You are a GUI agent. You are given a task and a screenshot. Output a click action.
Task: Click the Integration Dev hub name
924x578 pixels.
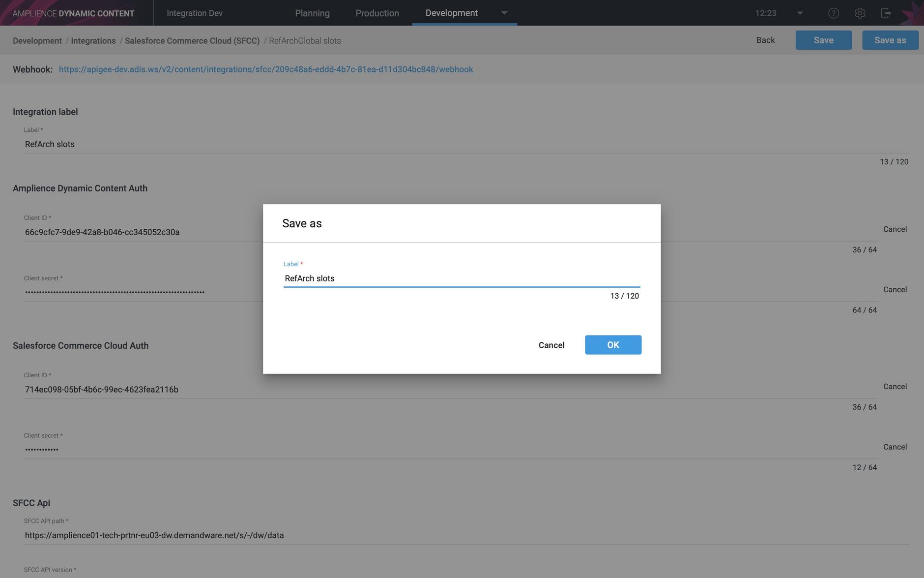[195, 13]
